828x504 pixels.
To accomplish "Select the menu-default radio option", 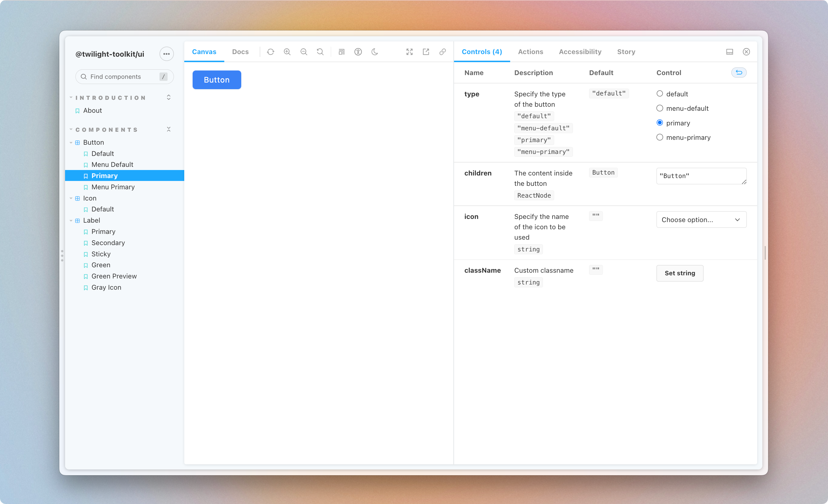I will pyautogui.click(x=660, y=108).
